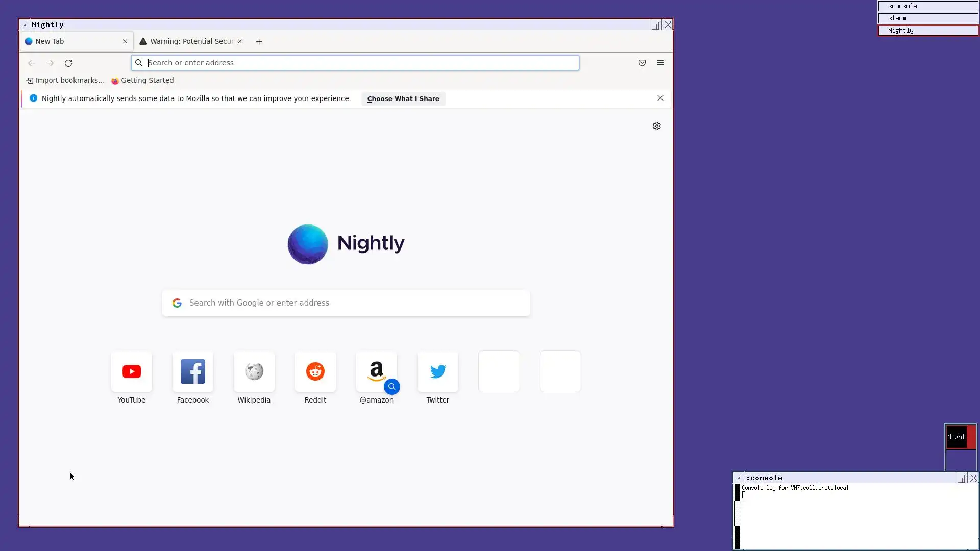Open the Reddit shortcut tile
This screenshot has height=551, width=980.
pyautogui.click(x=315, y=372)
